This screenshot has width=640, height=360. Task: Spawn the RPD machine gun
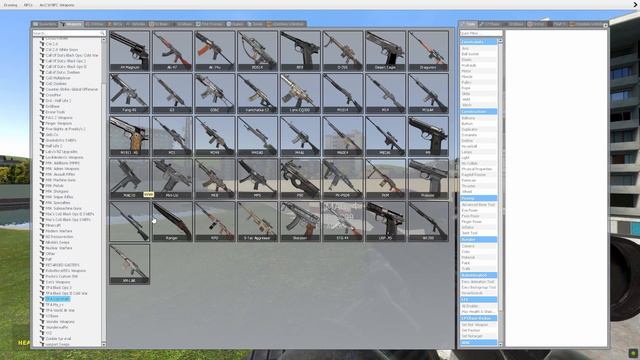coord(215,221)
